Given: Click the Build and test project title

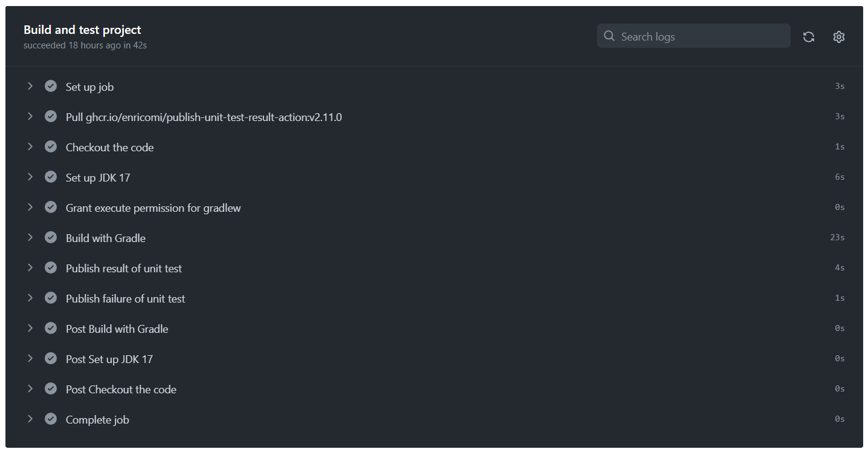Looking at the screenshot, I should pyautogui.click(x=82, y=30).
